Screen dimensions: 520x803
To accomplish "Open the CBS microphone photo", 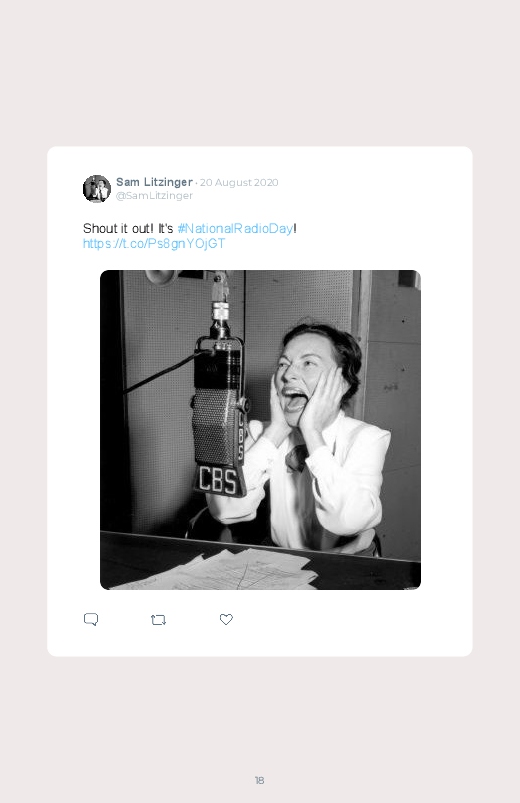I will tap(260, 430).
